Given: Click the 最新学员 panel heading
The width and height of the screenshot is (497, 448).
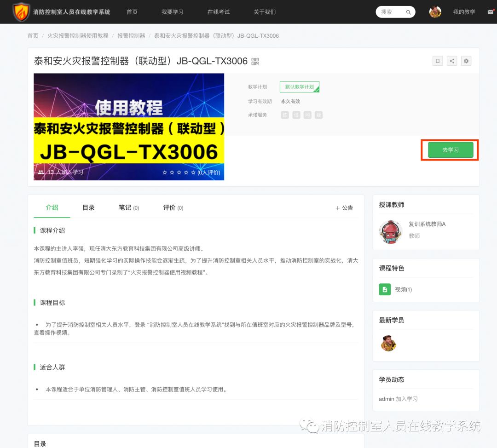Looking at the screenshot, I should pos(392,320).
